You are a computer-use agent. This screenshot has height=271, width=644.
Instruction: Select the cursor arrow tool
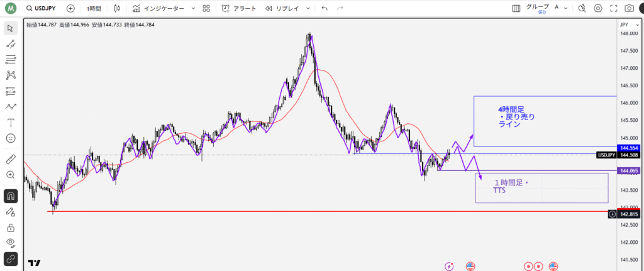click(11, 28)
